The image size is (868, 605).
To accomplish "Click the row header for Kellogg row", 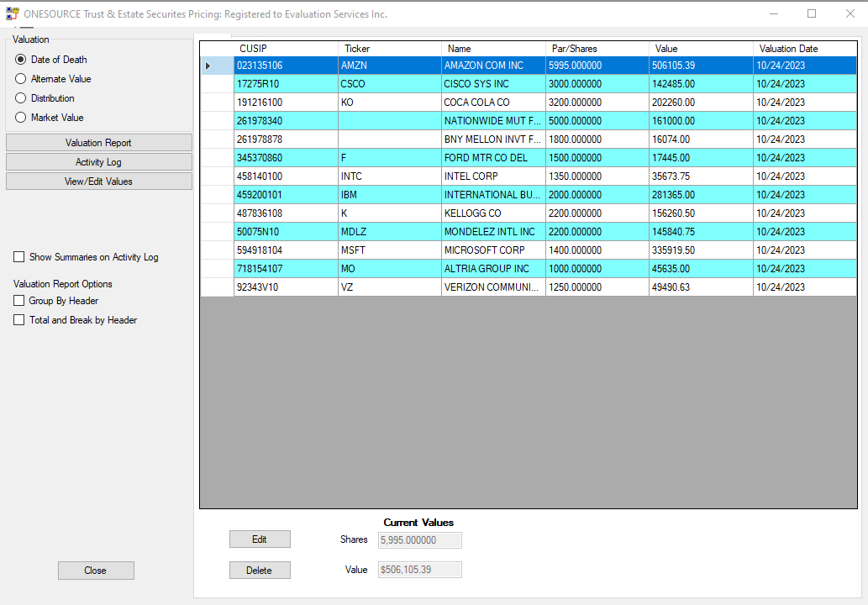I will (217, 213).
